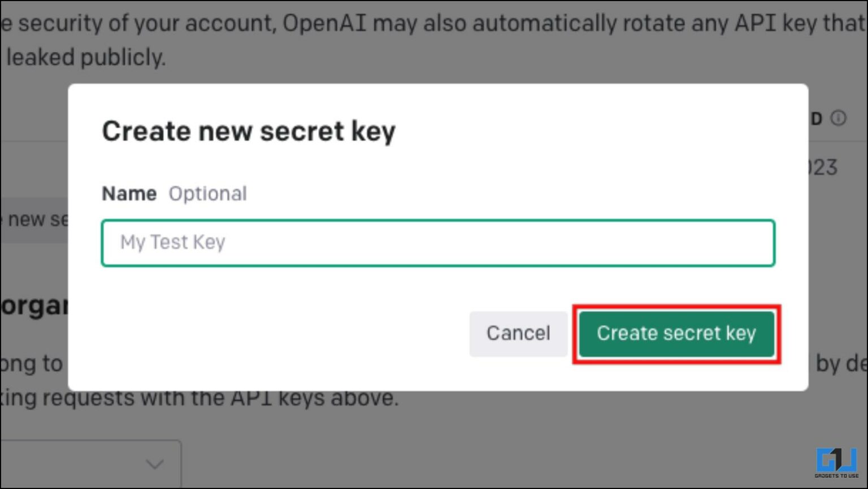Screen dimensions: 868x489
Task: Click the Name label above the input
Action: (x=129, y=193)
